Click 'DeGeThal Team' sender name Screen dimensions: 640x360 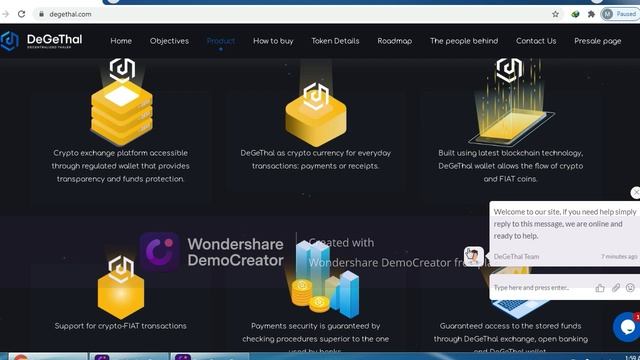[x=516, y=256]
